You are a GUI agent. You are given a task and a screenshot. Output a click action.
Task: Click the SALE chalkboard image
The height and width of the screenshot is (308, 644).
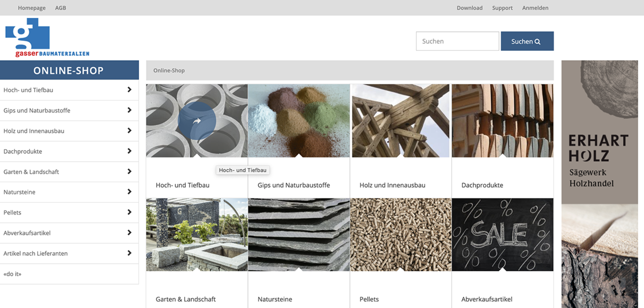(502, 235)
